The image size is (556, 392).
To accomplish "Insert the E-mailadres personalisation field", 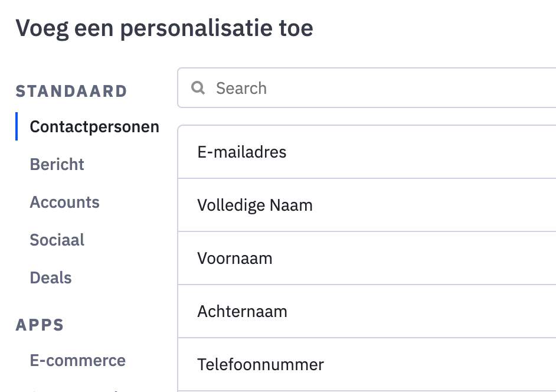I will (242, 152).
